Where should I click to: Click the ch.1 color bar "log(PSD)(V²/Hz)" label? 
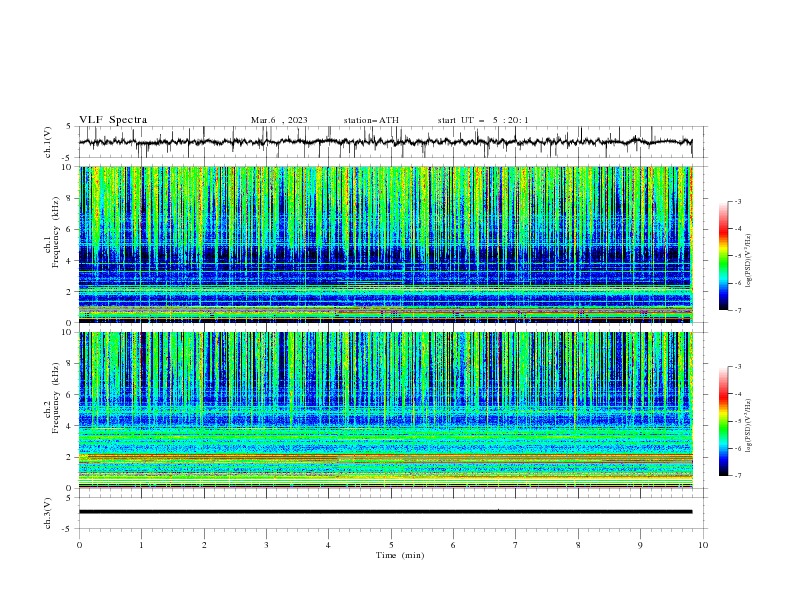click(749, 261)
